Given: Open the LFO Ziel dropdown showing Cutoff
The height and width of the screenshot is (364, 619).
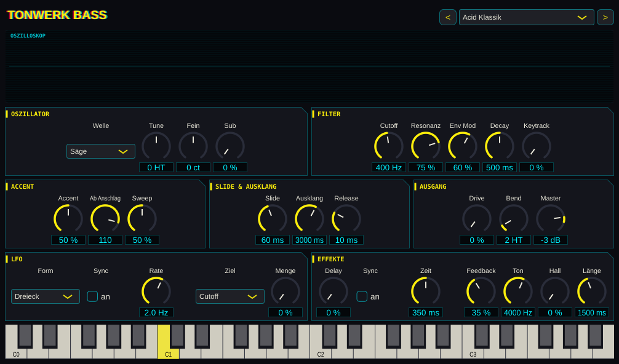Looking at the screenshot, I should tap(230, 296).
